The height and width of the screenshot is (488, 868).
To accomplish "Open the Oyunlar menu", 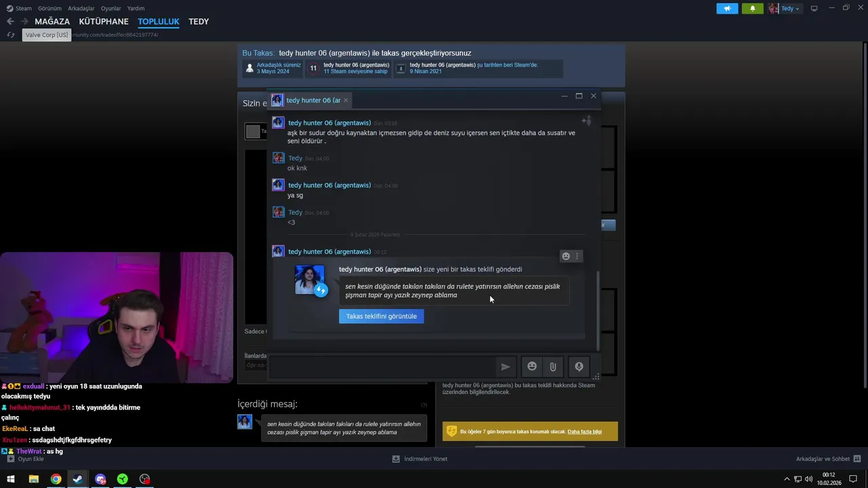I will pos(111,9).
